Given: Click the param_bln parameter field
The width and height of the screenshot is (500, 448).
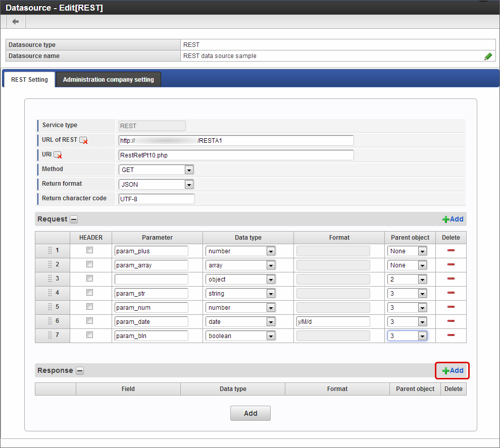Looking at the screenshot, I should [x=152, y=336].
